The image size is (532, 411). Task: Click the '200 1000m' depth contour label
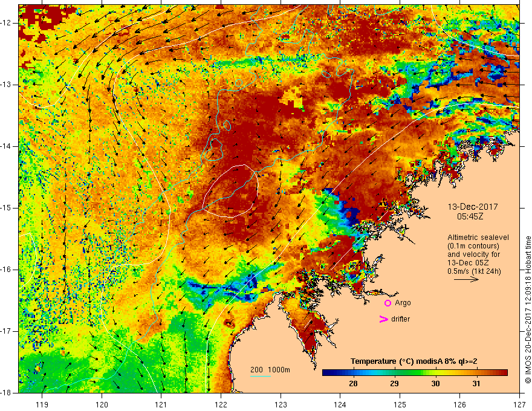[x=270, y=370]
